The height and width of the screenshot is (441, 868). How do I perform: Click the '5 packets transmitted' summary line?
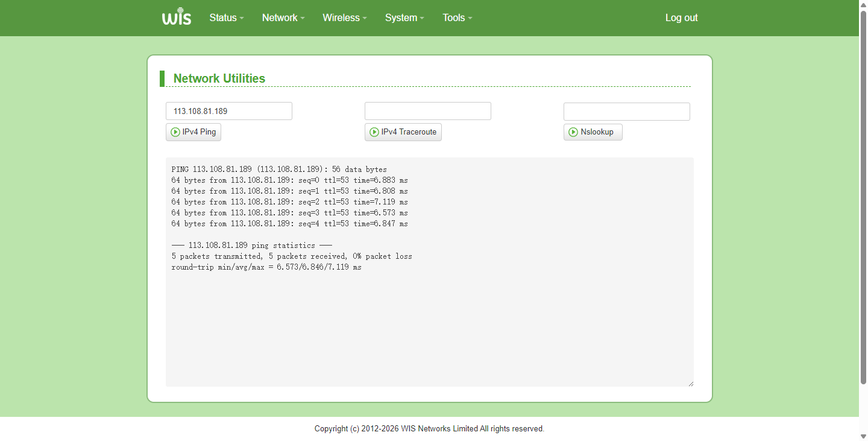click(x=292, y=256)
